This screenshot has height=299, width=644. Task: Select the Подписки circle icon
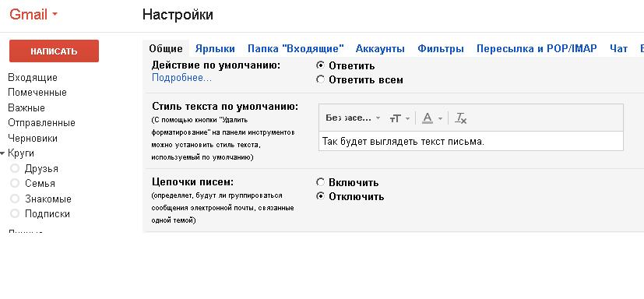(x=16, y=213)
